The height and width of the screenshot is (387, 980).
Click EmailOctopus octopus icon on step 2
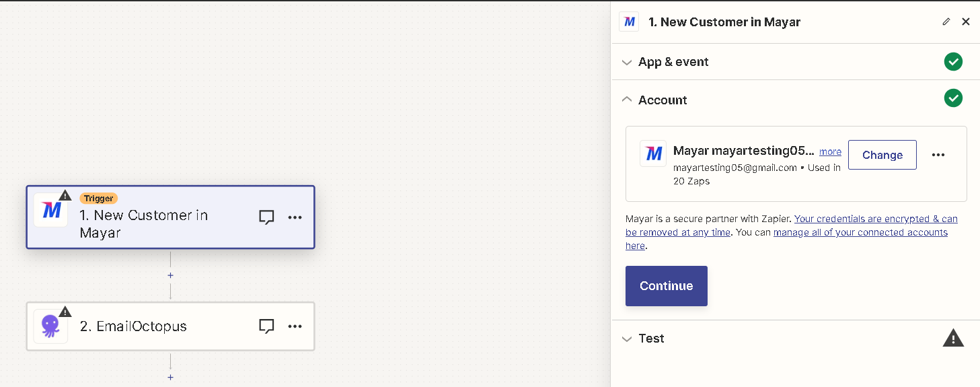coord(51,326)
